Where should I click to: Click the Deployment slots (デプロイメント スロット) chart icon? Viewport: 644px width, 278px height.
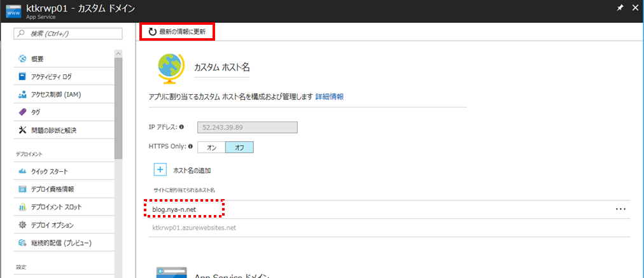[22, 207]
